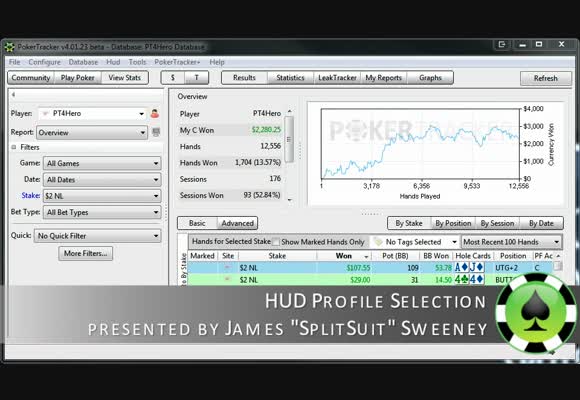Click the site icon in the $107.55 row

tap(227, 267)
